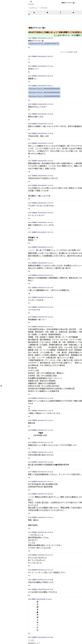This screenshot has width=82, height=644.
Task: Reply icon under post 0010
Action: pos(29,157)
